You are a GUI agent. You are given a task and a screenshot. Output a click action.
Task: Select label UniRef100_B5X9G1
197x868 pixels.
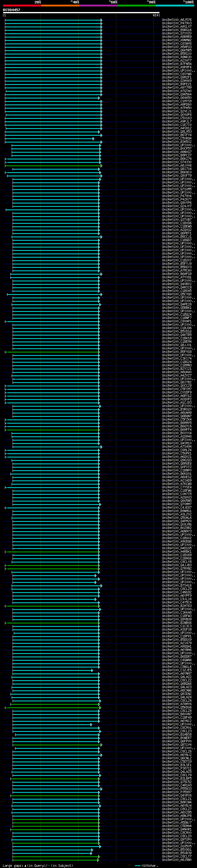click(x=177, y=850)
